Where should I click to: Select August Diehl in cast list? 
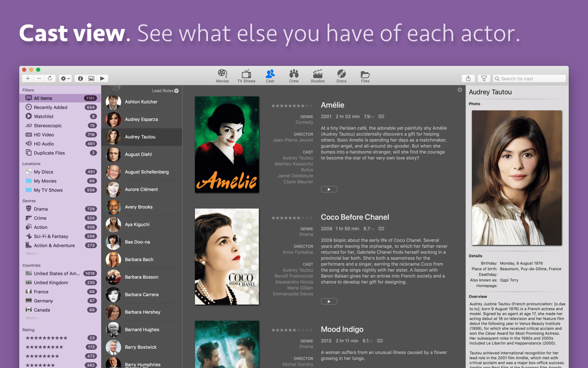[x=138, y=155]
